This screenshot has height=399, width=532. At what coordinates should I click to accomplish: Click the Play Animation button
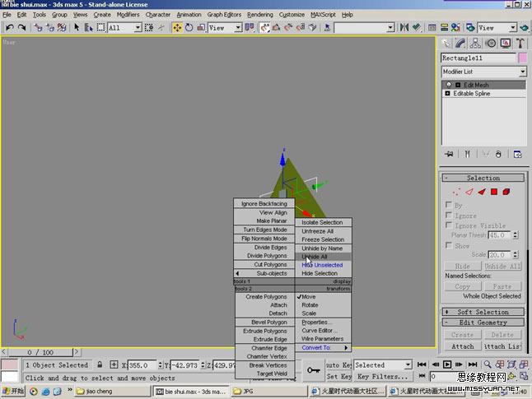[x=447, y=364]
